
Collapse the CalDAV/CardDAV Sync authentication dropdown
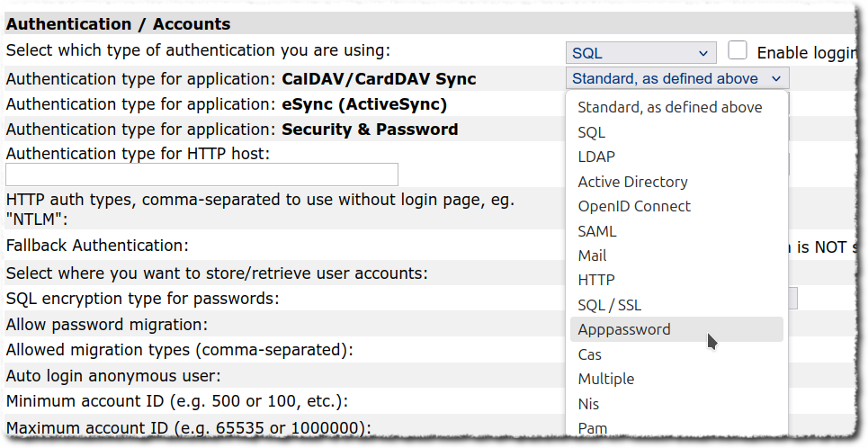click(x=676, y=79)
